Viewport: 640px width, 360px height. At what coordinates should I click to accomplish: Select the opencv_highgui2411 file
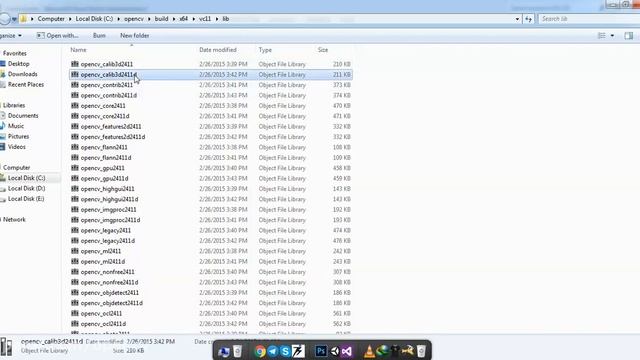click(x=107, y=189)
